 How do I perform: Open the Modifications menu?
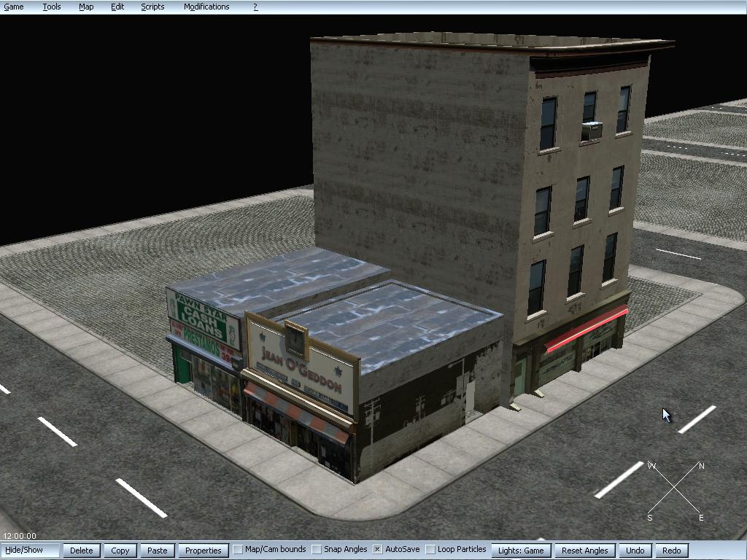tap(206, 7)
